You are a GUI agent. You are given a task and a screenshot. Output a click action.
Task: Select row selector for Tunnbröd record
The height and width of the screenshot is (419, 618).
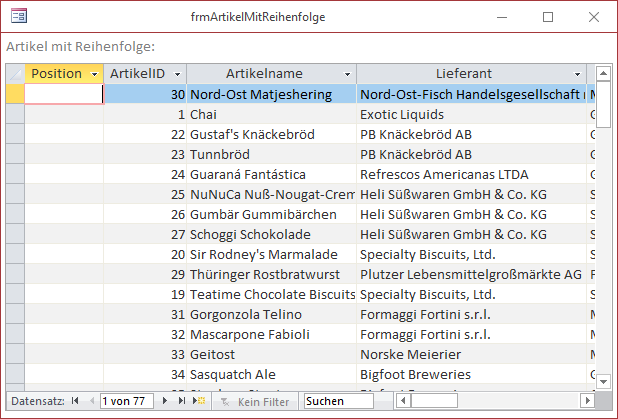15,155
